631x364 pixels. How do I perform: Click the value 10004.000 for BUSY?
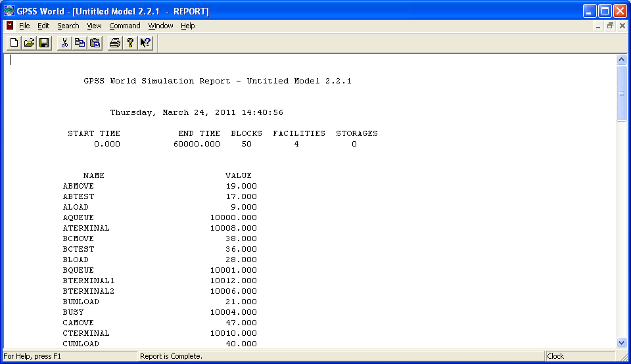(233, 311)
